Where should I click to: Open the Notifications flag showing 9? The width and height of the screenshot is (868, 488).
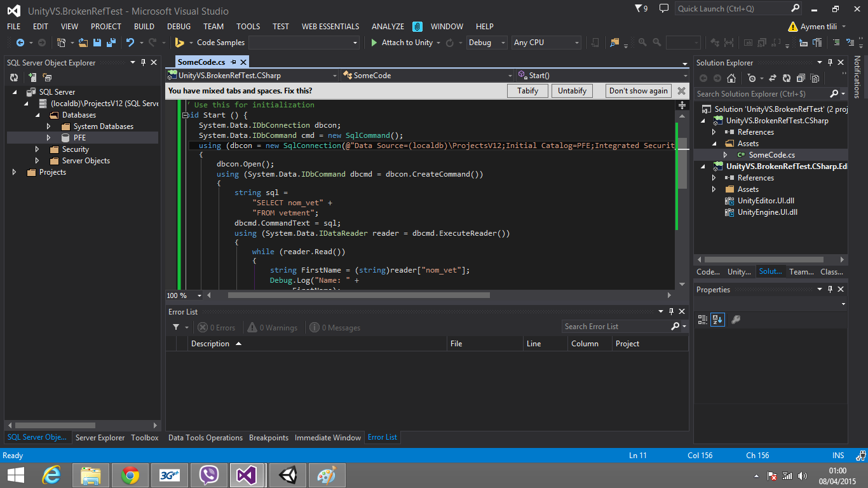tap(641, 9)
